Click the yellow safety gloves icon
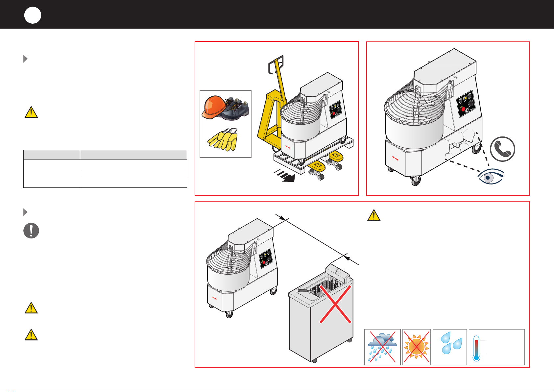 (x=223, y=139)
